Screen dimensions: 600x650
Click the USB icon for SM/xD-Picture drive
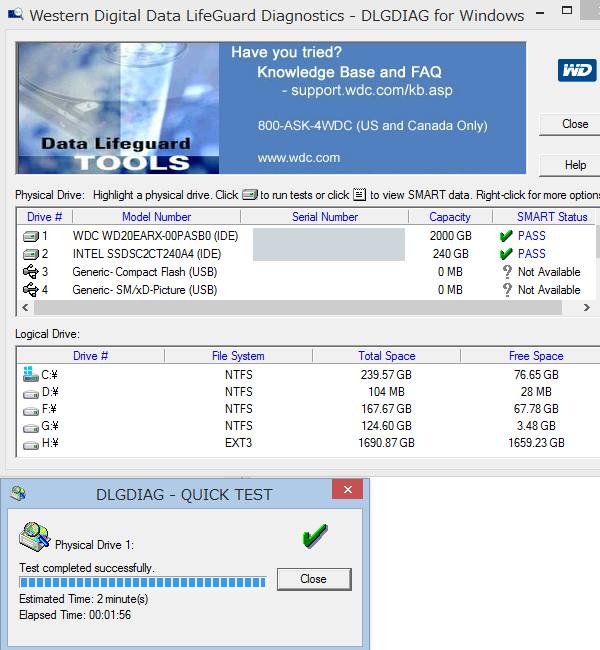[30, 290]
